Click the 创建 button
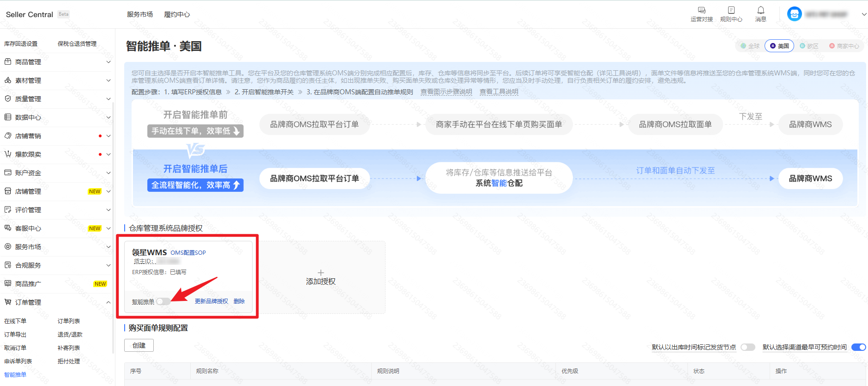The image size is (868, 386). (139, 345)
